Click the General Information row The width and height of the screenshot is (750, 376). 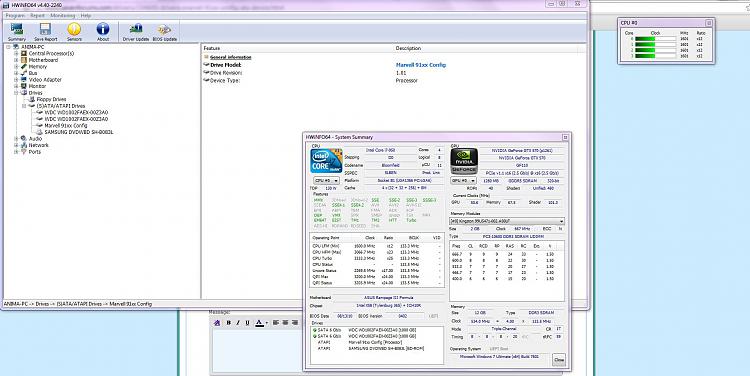click(231, 57)
